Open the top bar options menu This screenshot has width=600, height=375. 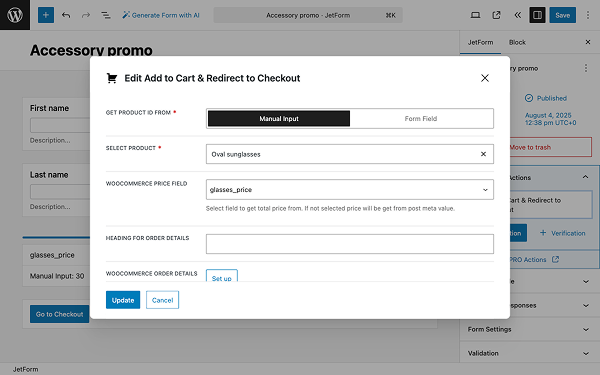point(588,15)
